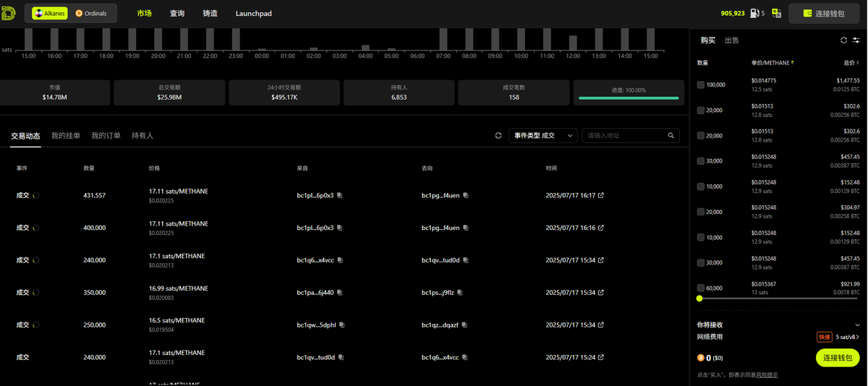Copy the bc1qz...dqazf recipient address
The width and height of the screenshot is (868, 386).
click(x=465, y=325)
